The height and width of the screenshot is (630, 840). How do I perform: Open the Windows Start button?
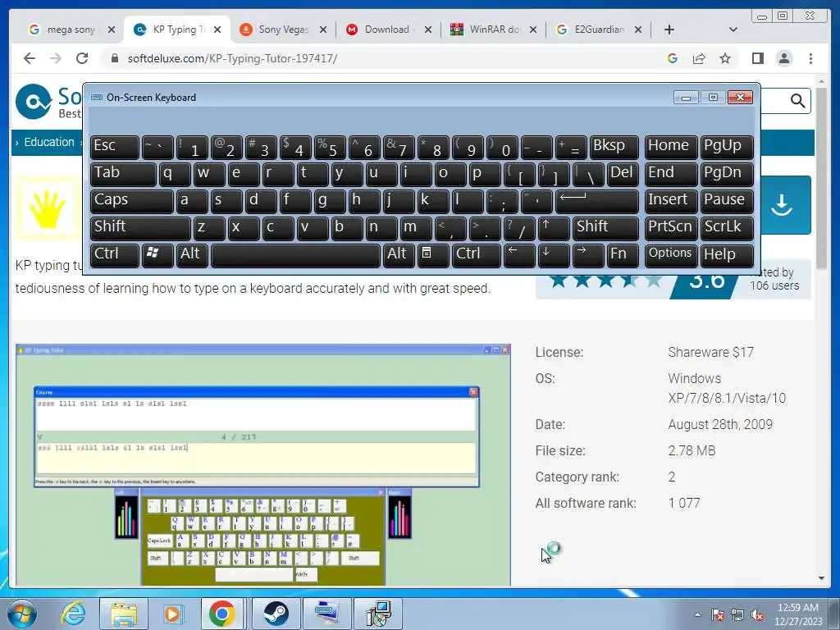22,614
